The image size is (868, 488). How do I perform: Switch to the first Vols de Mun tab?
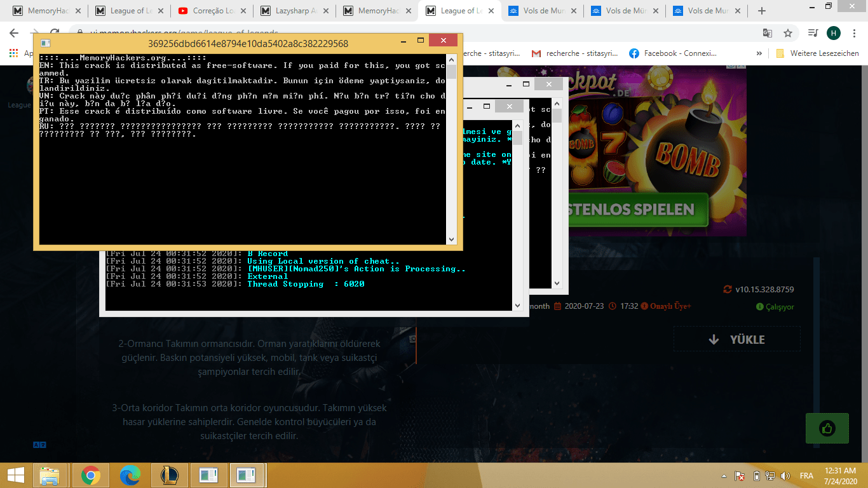pos(543,11)
